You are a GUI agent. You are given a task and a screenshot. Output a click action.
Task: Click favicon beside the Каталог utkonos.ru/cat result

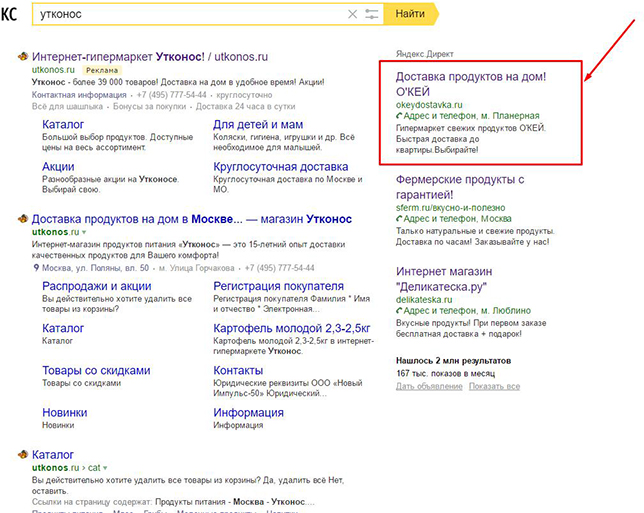point(23,455)
